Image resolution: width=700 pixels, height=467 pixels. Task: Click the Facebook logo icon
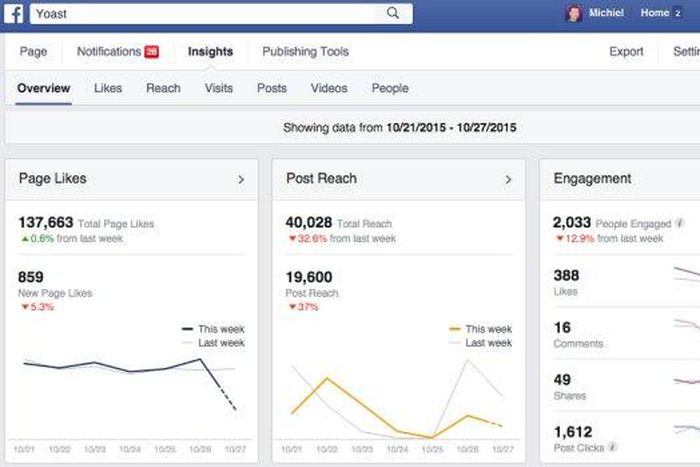tap(15, 13)
